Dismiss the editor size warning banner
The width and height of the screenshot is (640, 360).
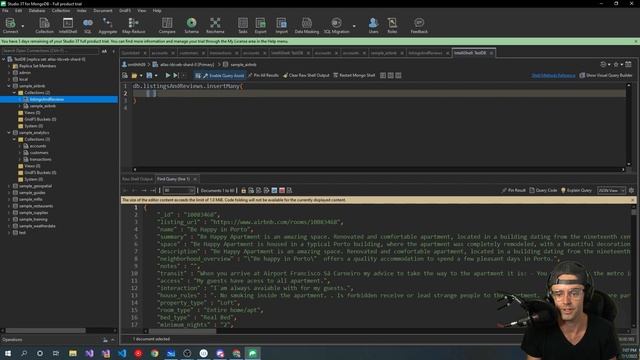coord(633,200)
